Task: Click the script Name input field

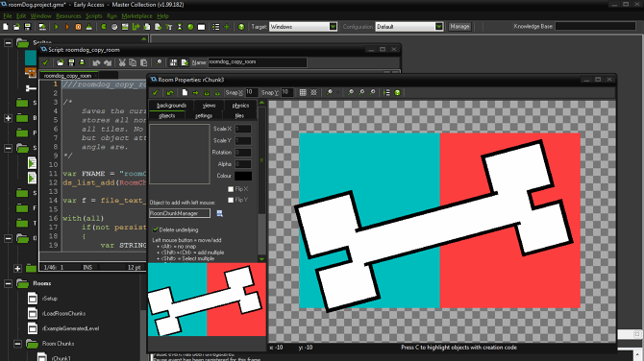Action: (x=257, y=62)
